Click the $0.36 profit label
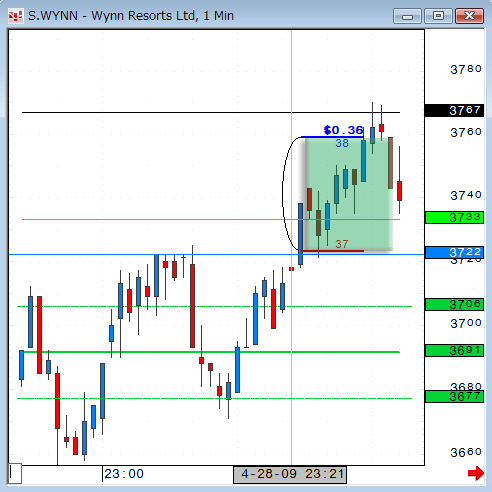This screenshot has width=492, height=492. tap(343, 130)
